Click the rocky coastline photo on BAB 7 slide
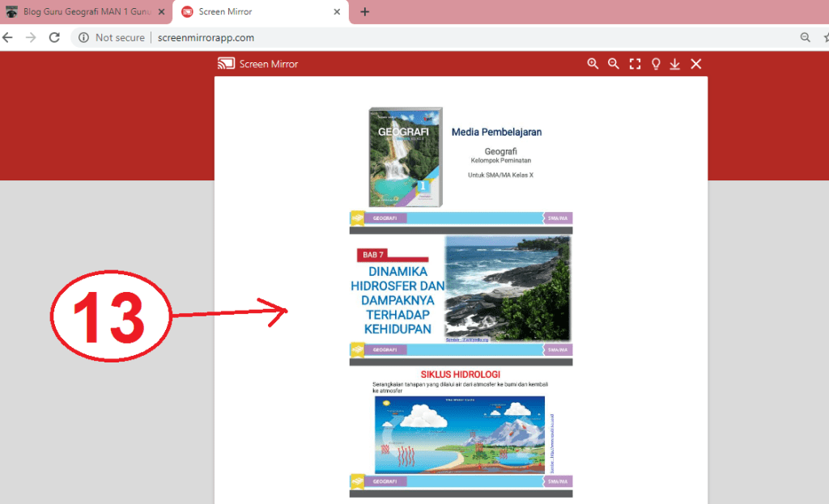829x504 pixels. click(x=507, y=287)
